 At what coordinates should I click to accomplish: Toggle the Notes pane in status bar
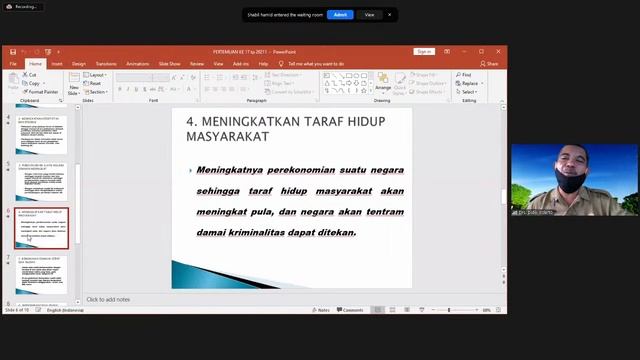pos(320,310)
